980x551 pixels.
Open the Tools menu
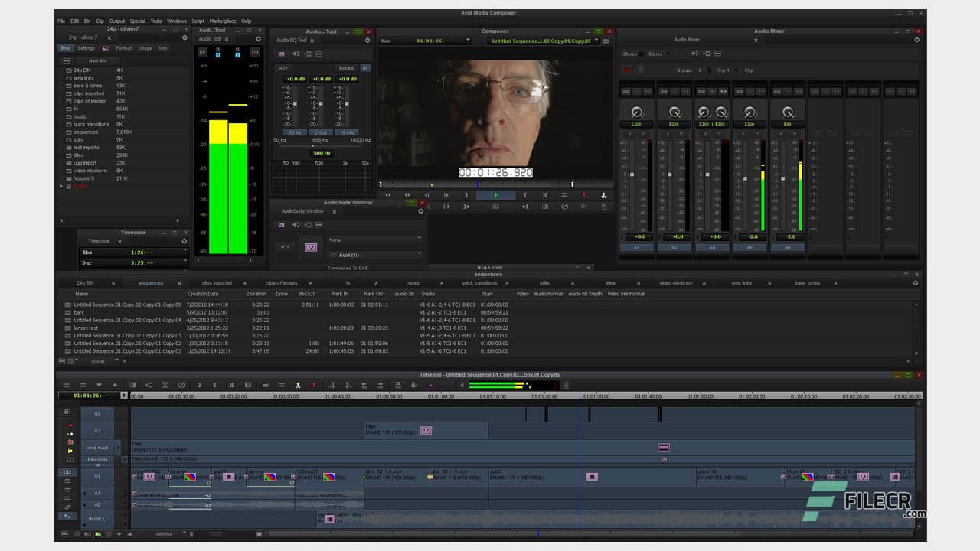156,21
